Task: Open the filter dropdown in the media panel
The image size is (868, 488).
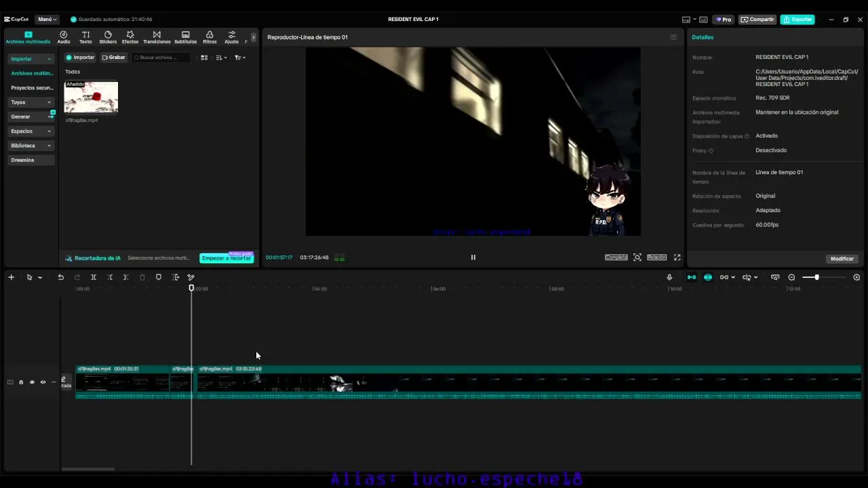Action: 240,58
